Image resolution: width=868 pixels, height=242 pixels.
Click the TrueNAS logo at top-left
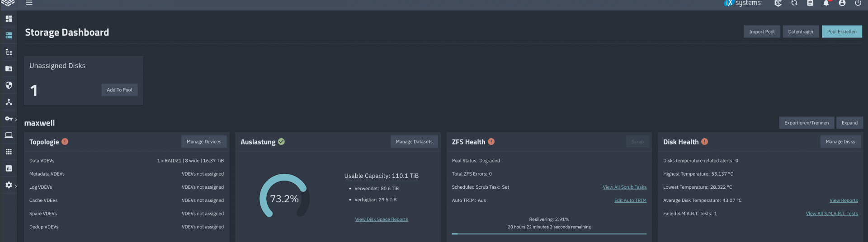tap(8, 3)
